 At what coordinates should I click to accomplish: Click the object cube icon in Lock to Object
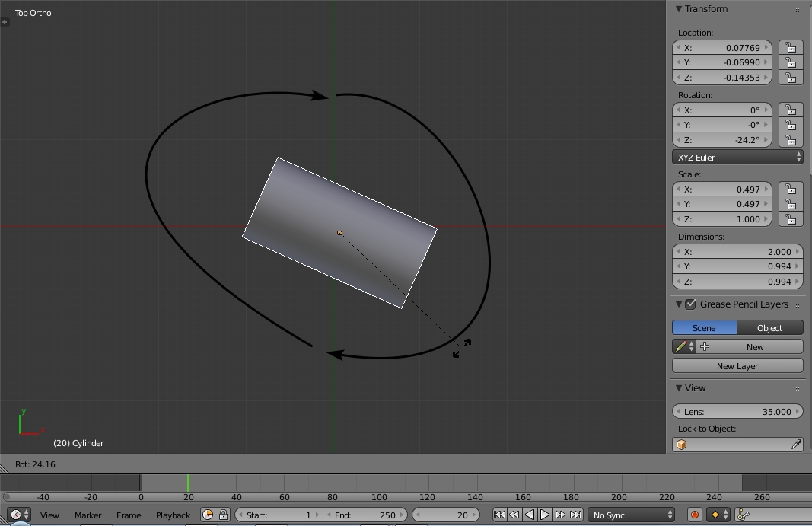[682, 444]
